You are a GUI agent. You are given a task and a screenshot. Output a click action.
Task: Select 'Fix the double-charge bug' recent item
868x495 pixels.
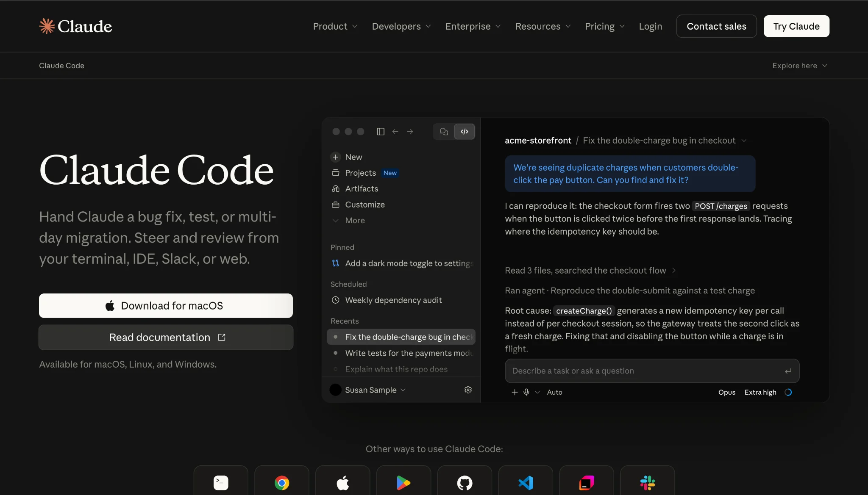click(401, 337)
